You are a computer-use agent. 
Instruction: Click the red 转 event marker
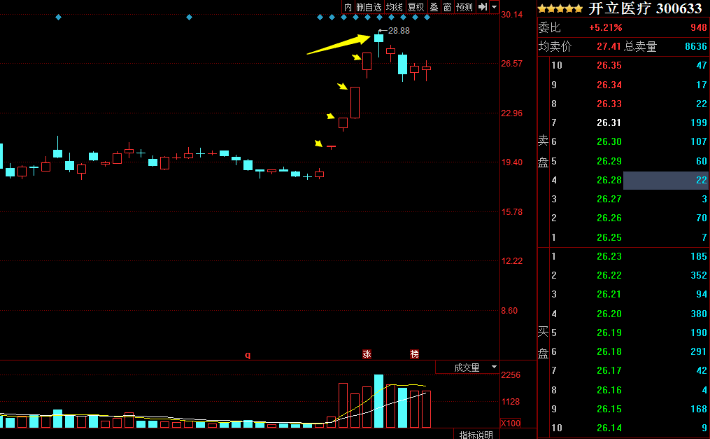(414, 354)
